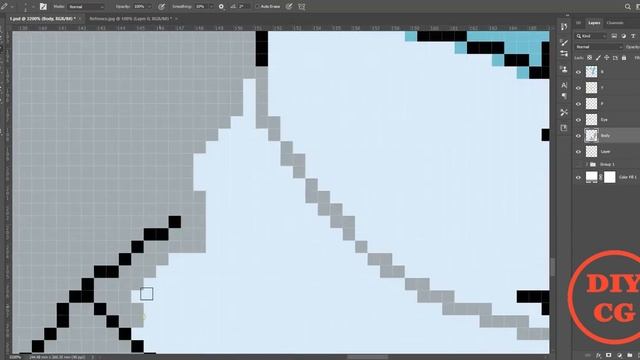Lock all padlock icon
640x360 pixels.
point(624,58)
